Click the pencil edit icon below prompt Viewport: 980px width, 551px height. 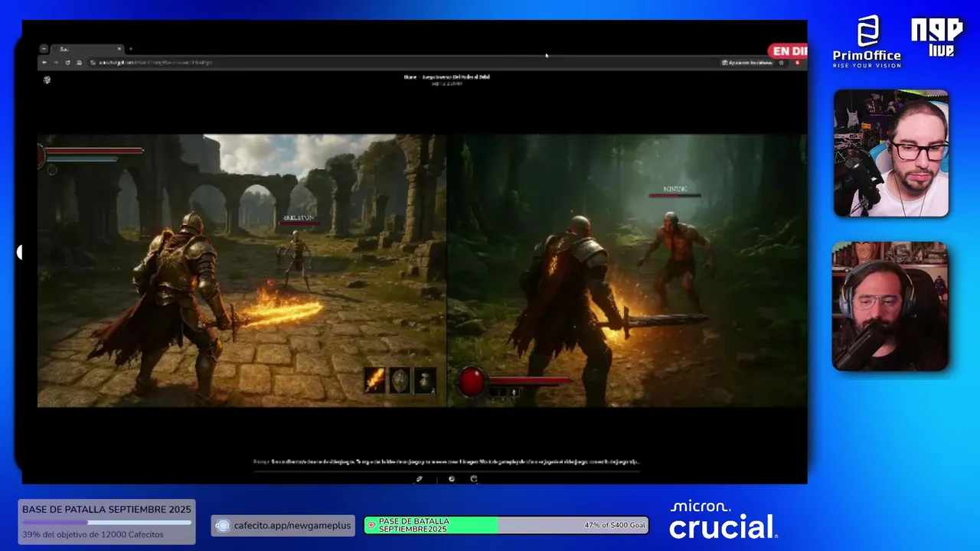(x=419, y=479)
